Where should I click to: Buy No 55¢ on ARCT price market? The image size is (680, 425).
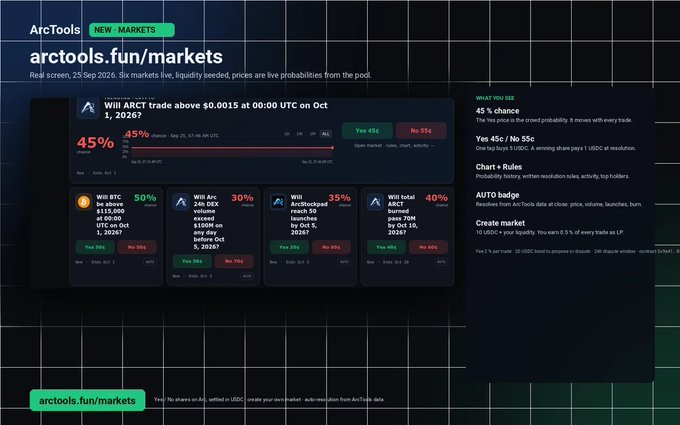coord(421,131)
